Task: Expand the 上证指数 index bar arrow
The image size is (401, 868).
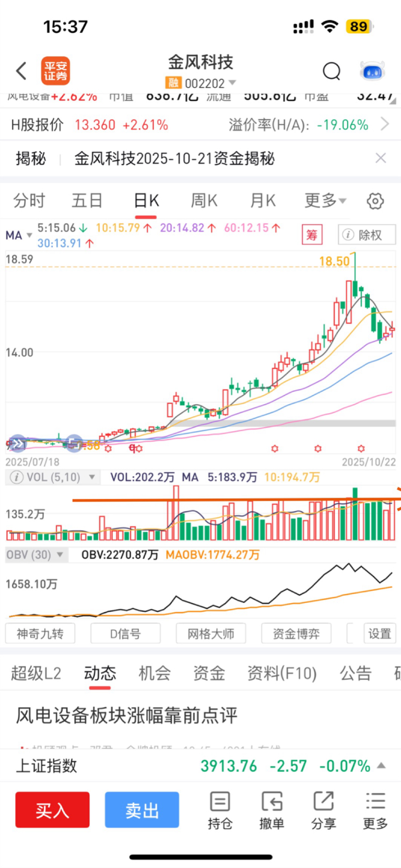Action: coord(381,766)
